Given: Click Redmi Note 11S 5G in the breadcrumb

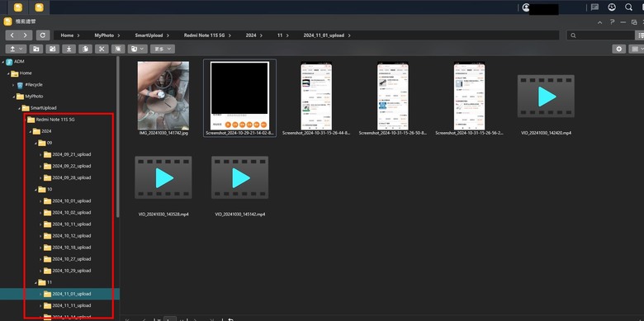Looking at the screenshot, I should pyautogui.click(x=204, y=35).
